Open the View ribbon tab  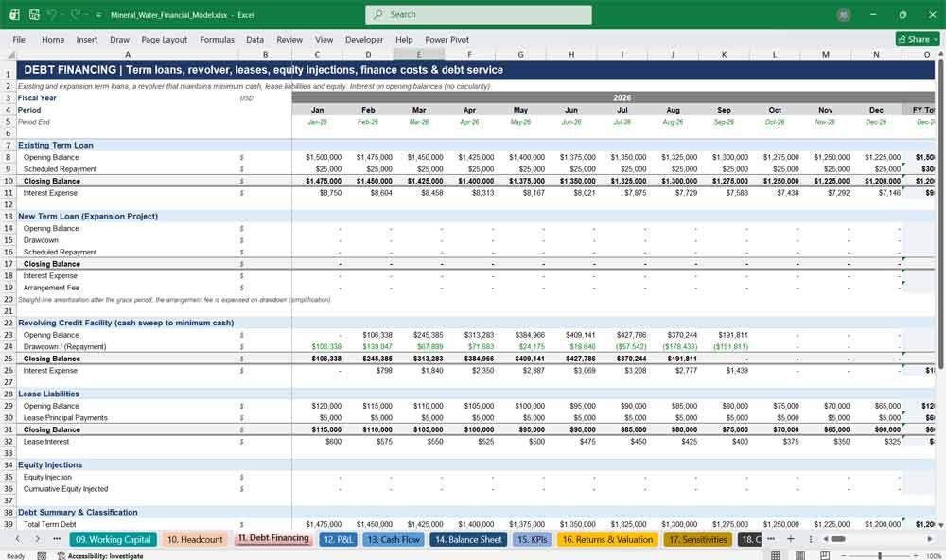pyautogui.click(x=324, y=39)
